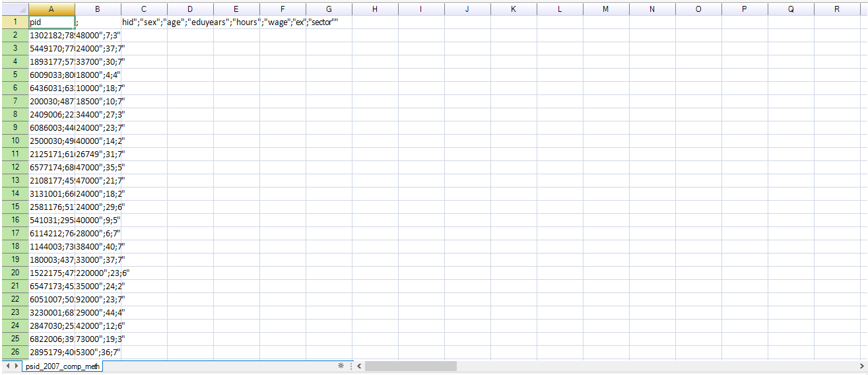Click cell A1 containing pid
This screenshot has height=375, width=868.
pyautogui.click(x=51, y=22)
